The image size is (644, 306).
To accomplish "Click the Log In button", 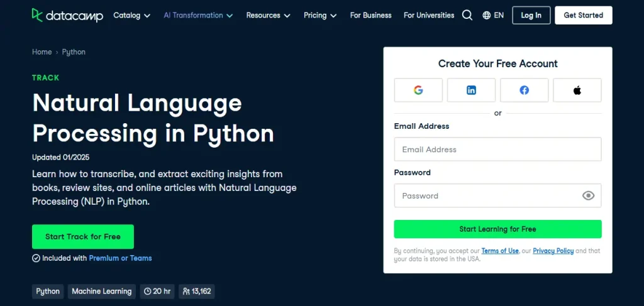I will point(531,15).
